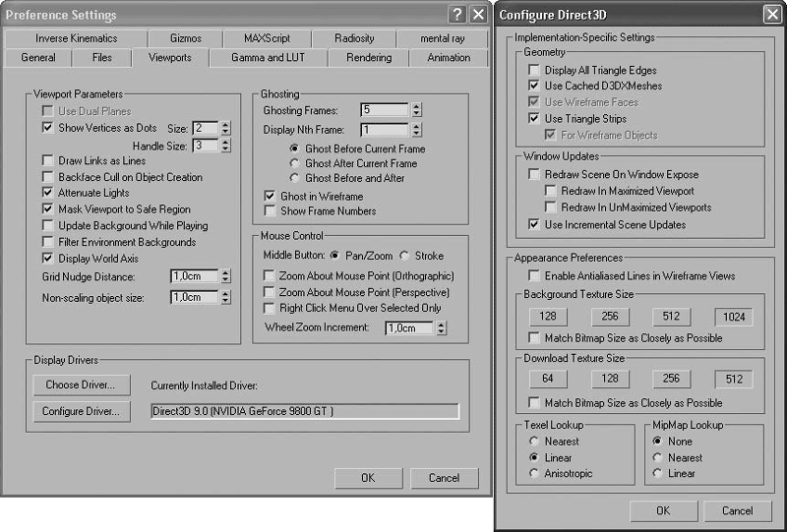Close the Configure Direct3D dialog
Image resolution: width=787 pixels, height=532 pixels.
772,15
